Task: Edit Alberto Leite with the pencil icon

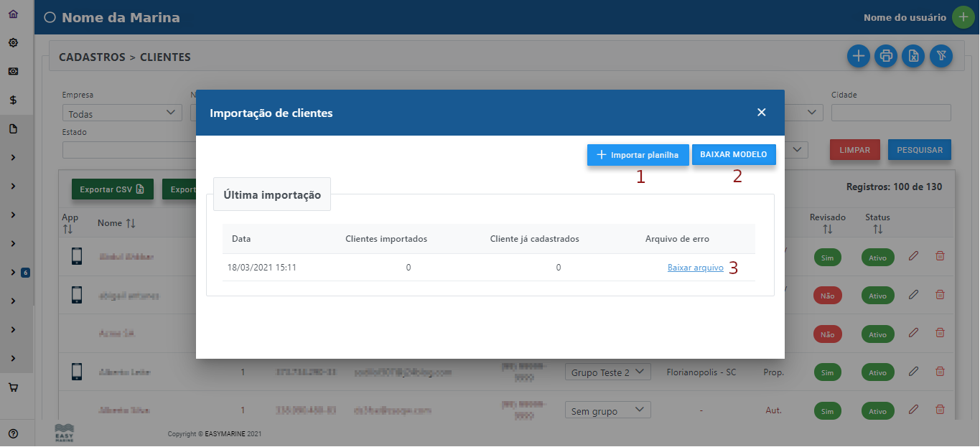Action: click(913, 372)
